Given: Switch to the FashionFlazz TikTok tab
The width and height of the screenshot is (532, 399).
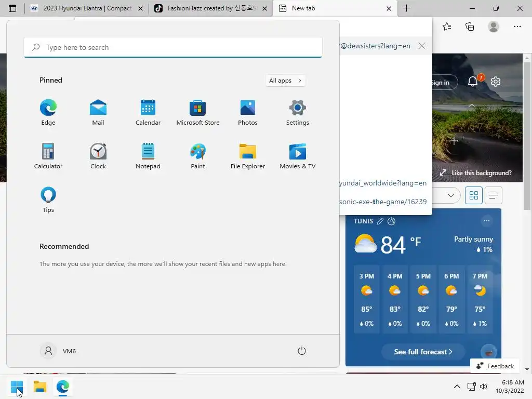Looking at the screenshot, I should pos(211,8).
